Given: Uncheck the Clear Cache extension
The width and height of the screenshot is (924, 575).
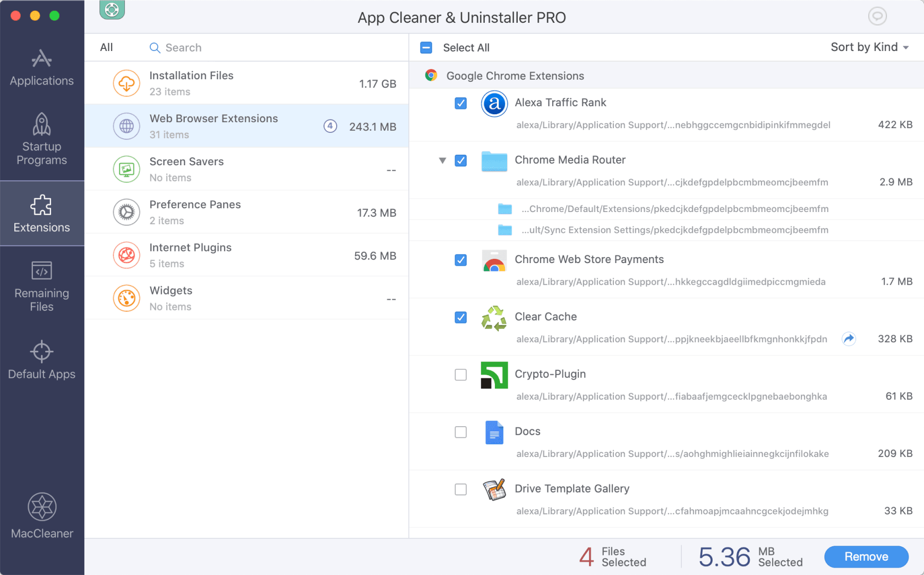Looking at the screenshot, I should pos(461,317).
